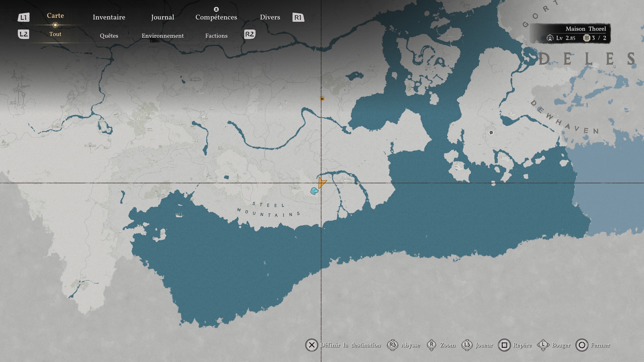Click the L3 stick icon for Joueur
Viewport: 644px width, 362px height.
click(x=467, y=345)
